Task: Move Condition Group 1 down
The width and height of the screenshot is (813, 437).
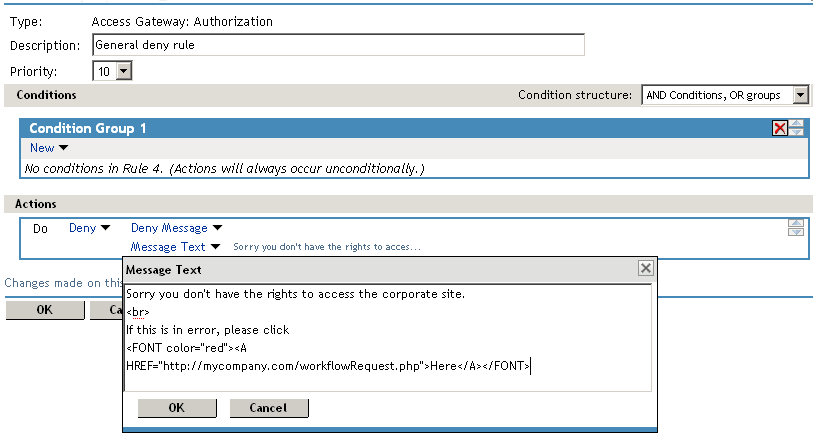Action: tap(796, 132)
